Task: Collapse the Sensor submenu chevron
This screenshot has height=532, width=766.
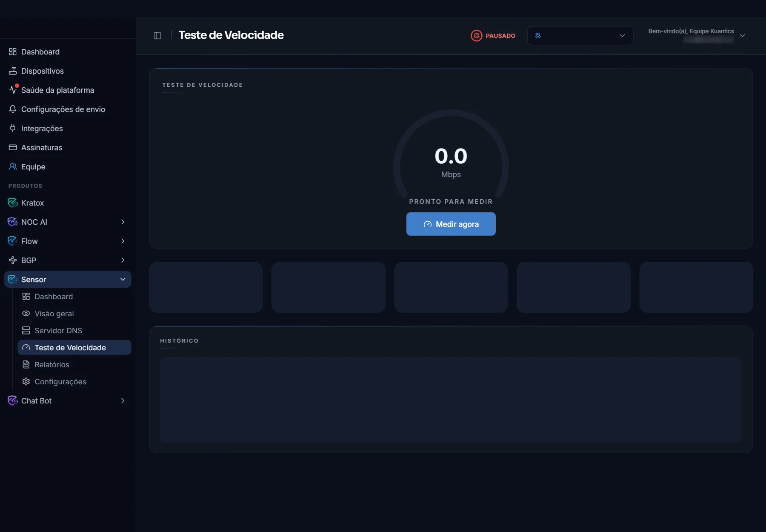Action: tap(123, 279)
